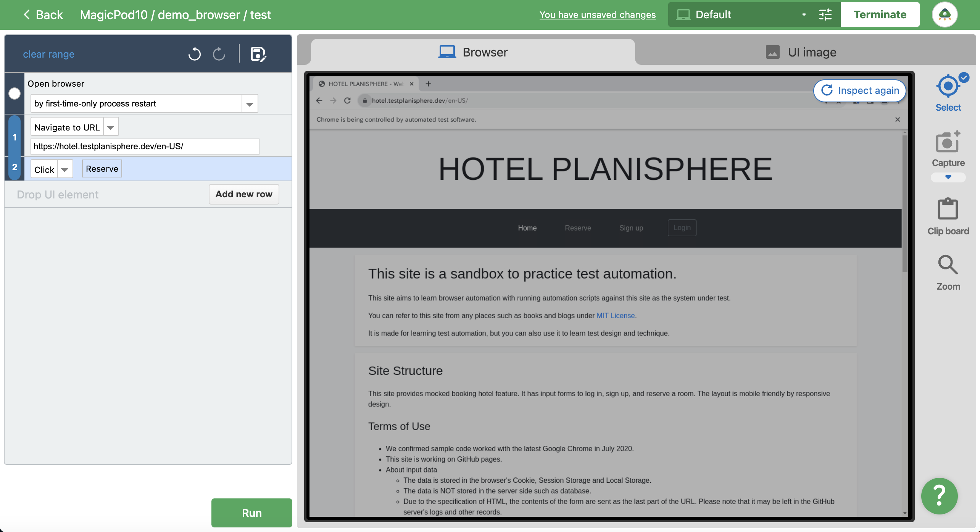The width and height of the screenshot is (980, 532).
Task: Redo the last change
Action: click(x=219, y=54)
